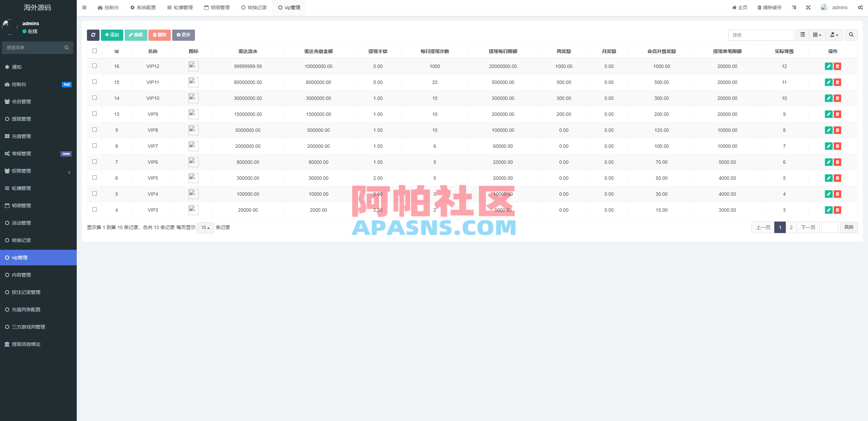The width and height of the screenshot is (868, 421).
Task: Open the per-page records dropdown showing 10
Action: point(205,227)
